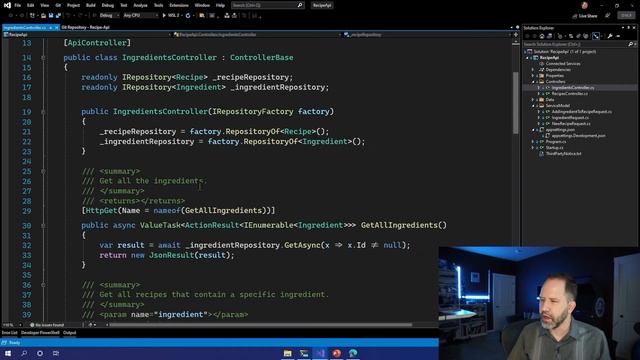Click the Live Share button

[584, 16]
